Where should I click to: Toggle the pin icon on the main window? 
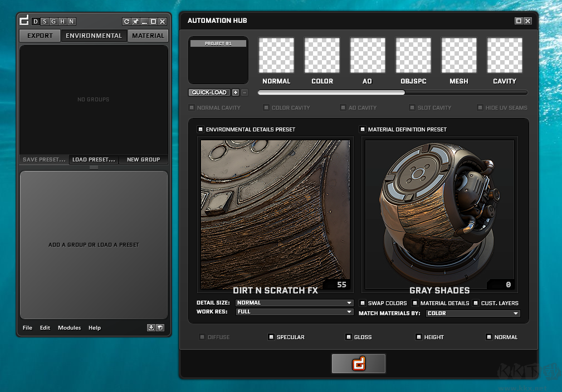pos(135,21)
